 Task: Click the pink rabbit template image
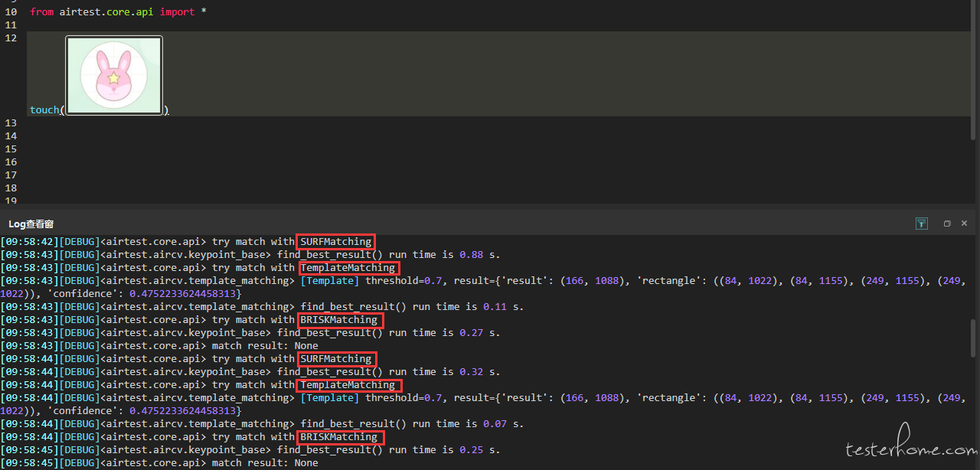(x=114, y=75)
